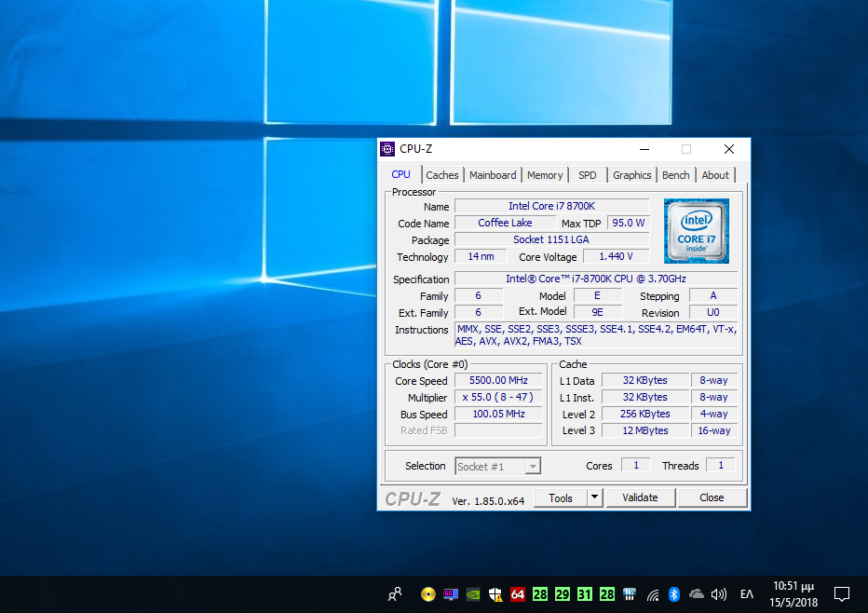
Task: Click the Level 2 associativity '4-way'
Action: [x=714, y=414]
